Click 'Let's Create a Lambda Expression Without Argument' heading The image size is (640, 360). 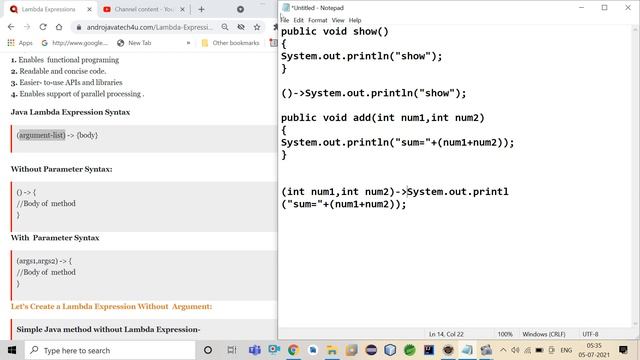click(111, 307)
